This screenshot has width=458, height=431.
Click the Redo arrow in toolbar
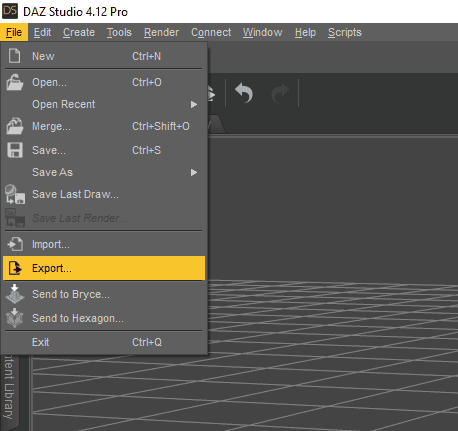click(280, 93)
